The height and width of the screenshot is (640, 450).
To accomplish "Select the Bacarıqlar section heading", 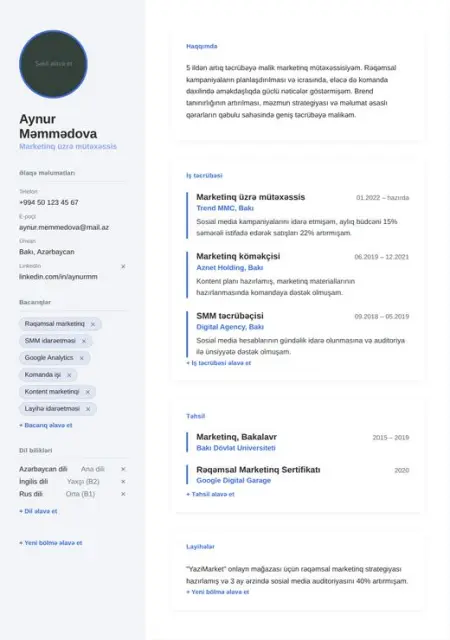I will tap(35, 302).
